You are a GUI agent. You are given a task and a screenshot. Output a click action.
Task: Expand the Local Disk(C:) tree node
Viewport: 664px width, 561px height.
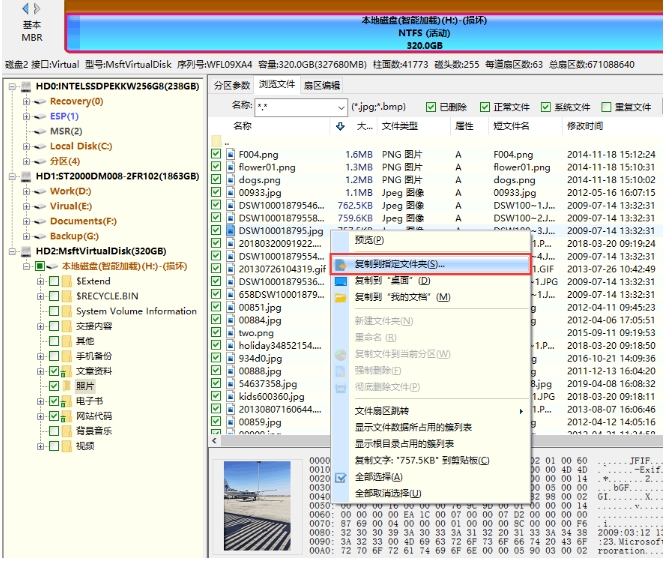[x=26, y=146]
